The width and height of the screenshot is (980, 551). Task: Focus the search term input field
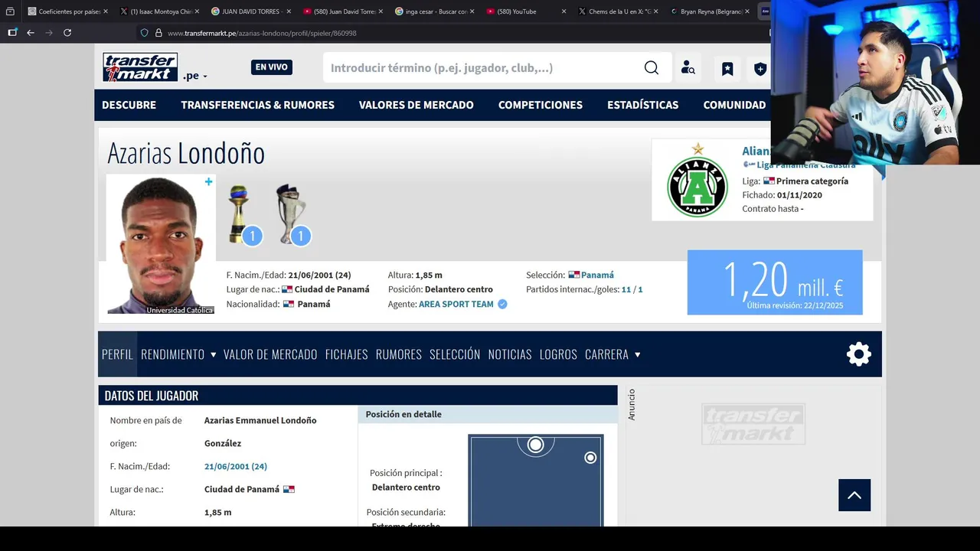[482, 68]
